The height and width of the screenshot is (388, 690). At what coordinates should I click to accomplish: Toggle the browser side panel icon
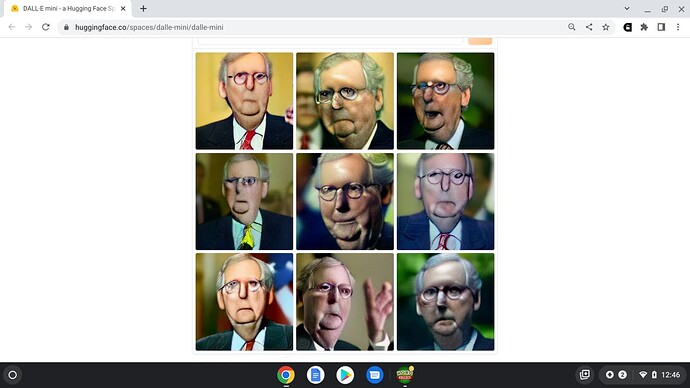tap(661, 27)
